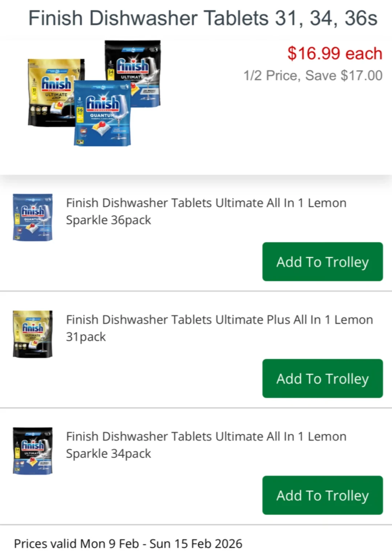Add Lemon Sparkle 36pack to trolley
The image size is (392, 556).
322,262
